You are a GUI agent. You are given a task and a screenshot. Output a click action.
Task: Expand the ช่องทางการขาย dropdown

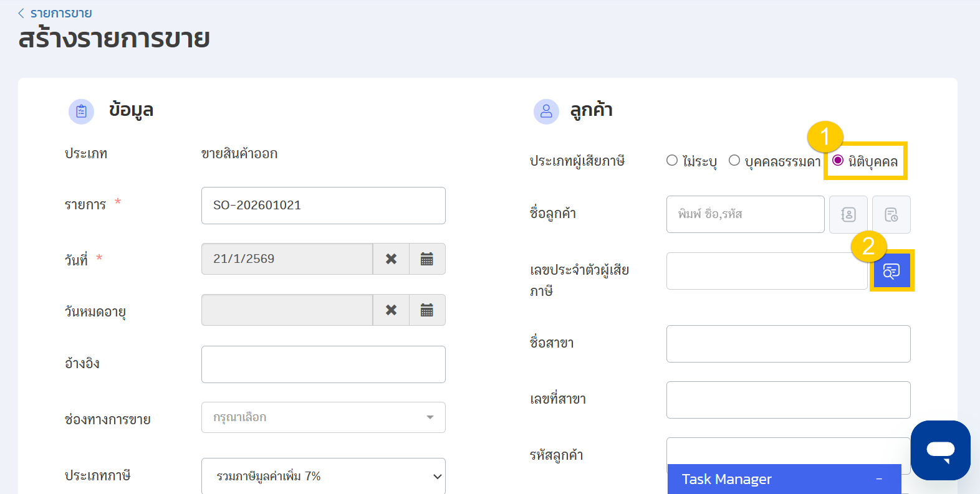(323, 417)
